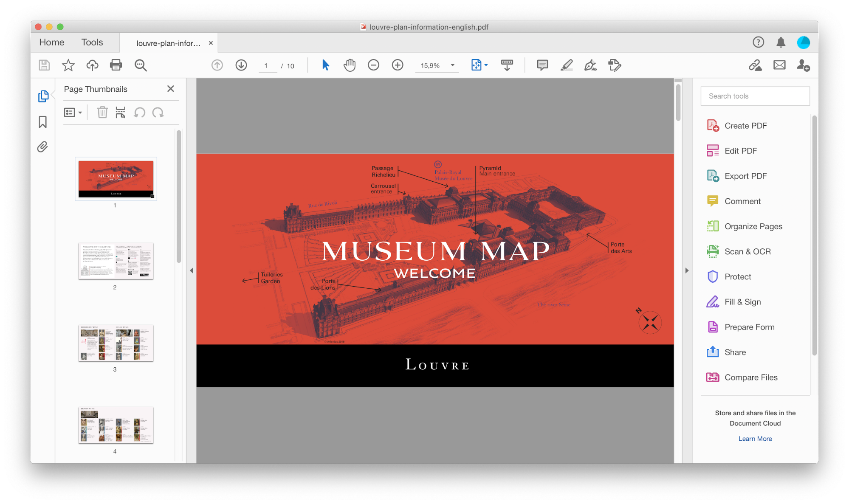Click the Fill & Sign tool
Image resolution: width=849 pixels, height=504 pixels.
[742, 302]
